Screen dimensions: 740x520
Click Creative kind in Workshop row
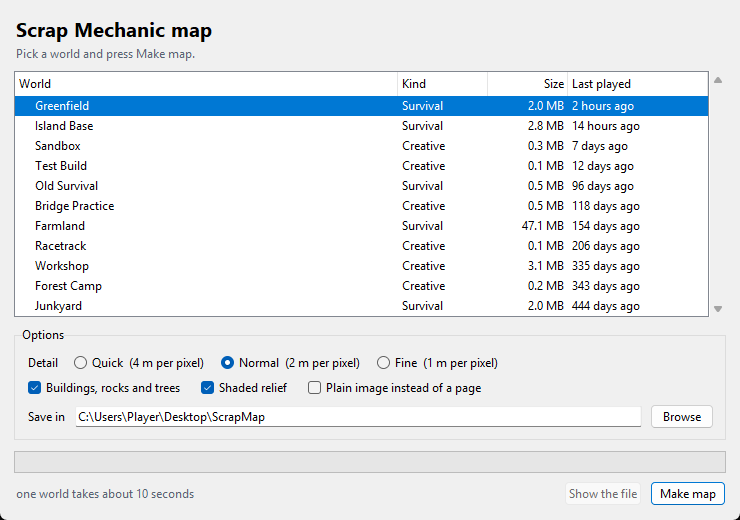tap(423, 266)
